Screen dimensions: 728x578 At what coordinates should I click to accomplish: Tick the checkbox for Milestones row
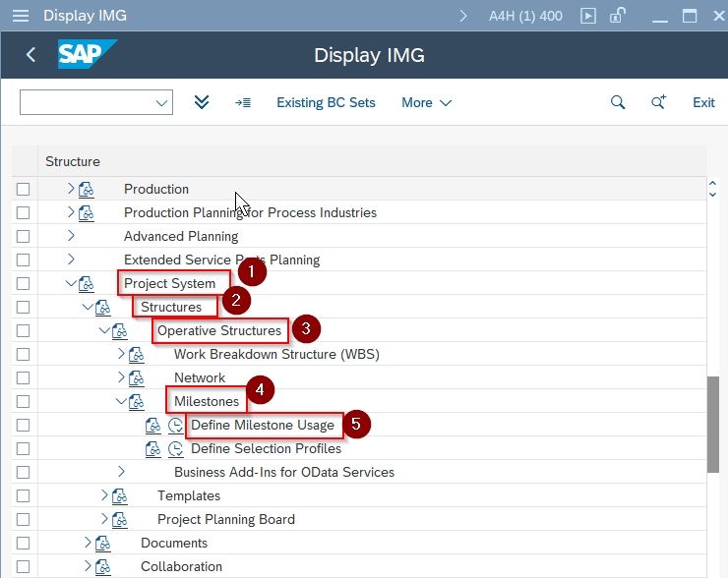[24, 402]
